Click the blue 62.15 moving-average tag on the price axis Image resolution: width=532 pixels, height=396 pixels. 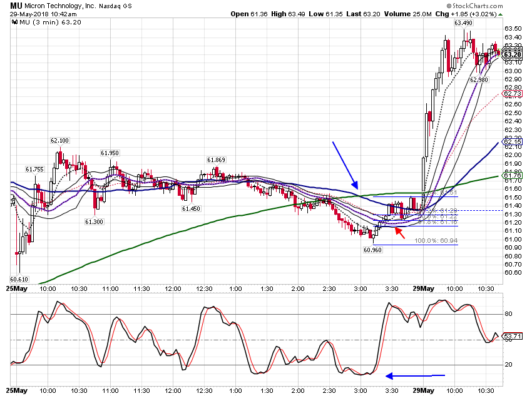513,142
